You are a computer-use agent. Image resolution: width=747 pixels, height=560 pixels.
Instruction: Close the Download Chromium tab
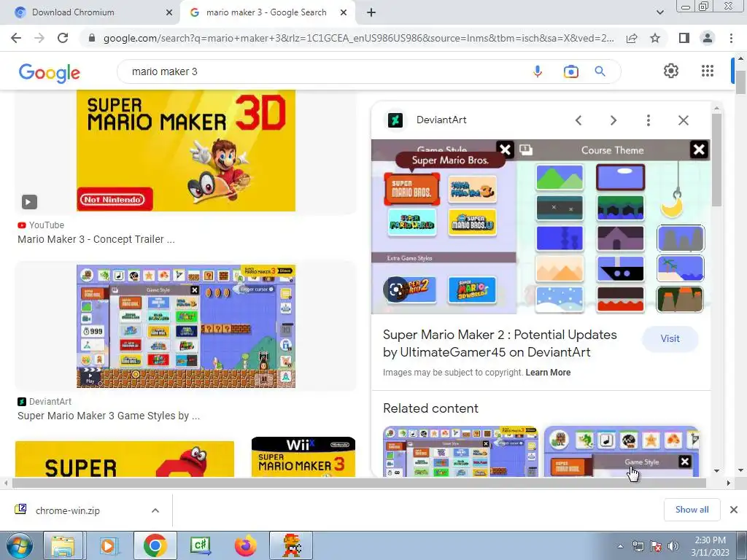(x=169, y=12)
